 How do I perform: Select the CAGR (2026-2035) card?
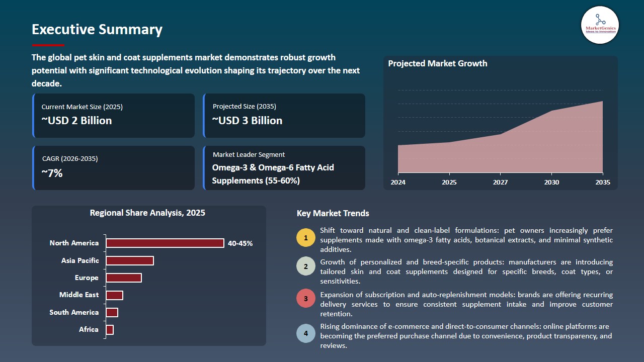coord(113,167)
